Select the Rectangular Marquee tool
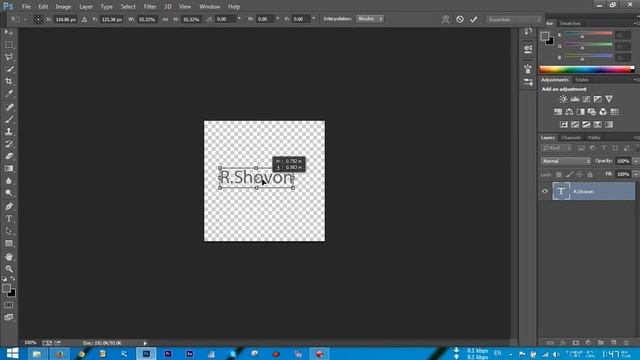640x360 pixels. (9, 44)
